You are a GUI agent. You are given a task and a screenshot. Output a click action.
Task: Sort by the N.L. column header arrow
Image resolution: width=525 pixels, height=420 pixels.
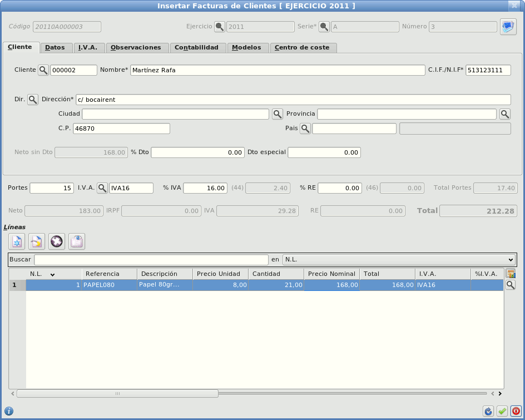(x=52, y=274)
